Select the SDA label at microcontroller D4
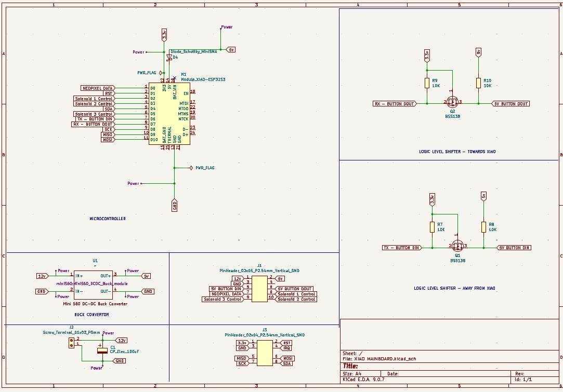 point(109,109)
